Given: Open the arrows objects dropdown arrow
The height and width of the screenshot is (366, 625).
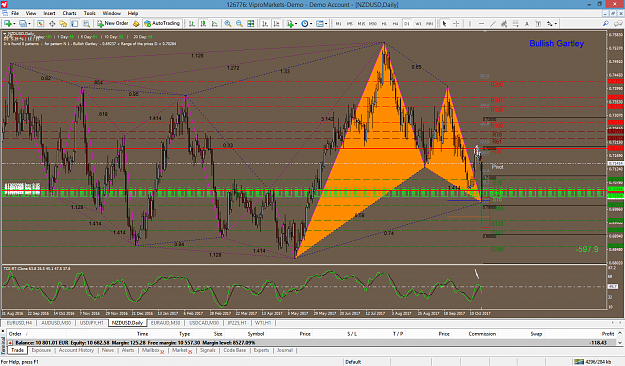Looking at the screenshot, I should click(556, 24).
